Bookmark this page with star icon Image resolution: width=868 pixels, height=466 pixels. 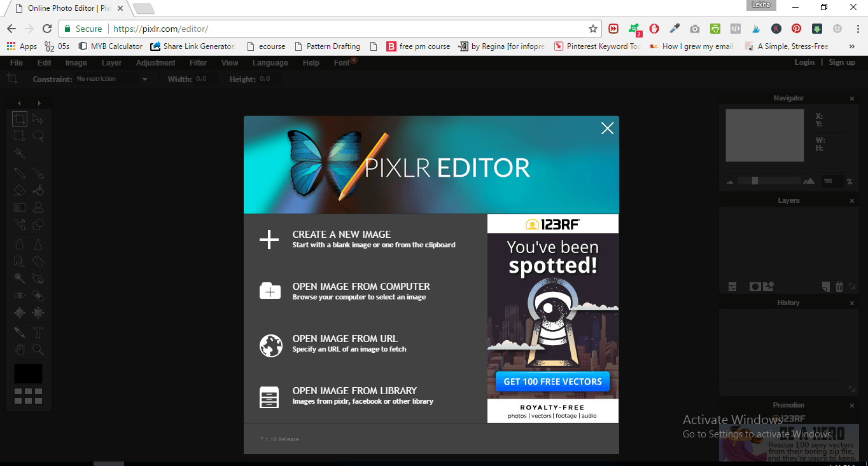tap(592, 29)
